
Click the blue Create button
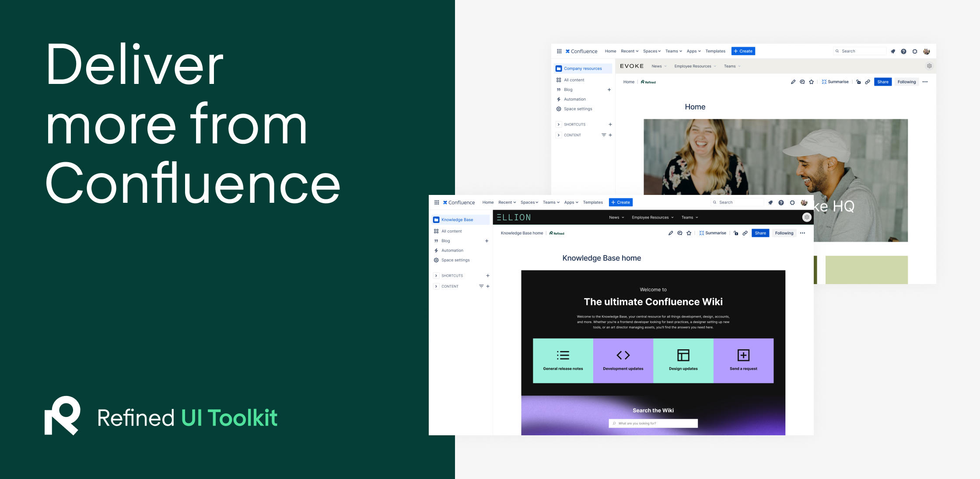(x=621, y=202)
